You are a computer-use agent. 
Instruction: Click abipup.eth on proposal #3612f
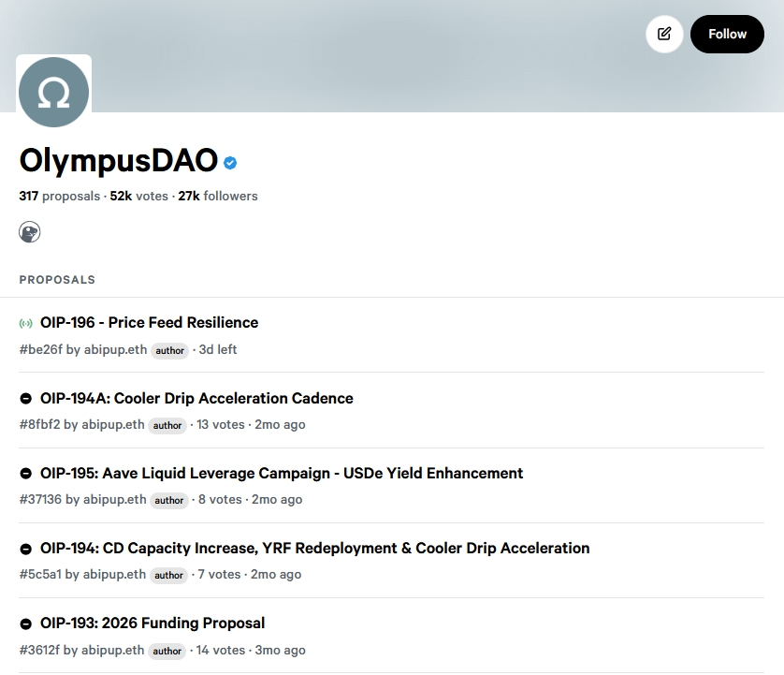click(x=112, y=650)
